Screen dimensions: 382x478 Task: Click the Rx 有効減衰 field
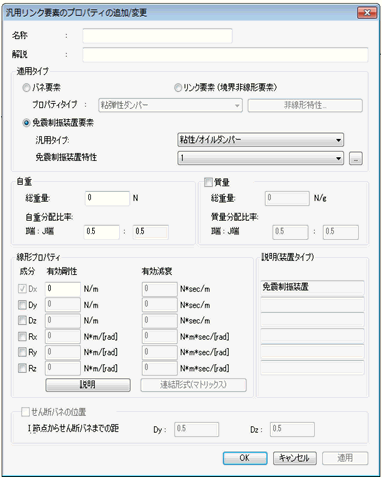[x=160, y=336]
